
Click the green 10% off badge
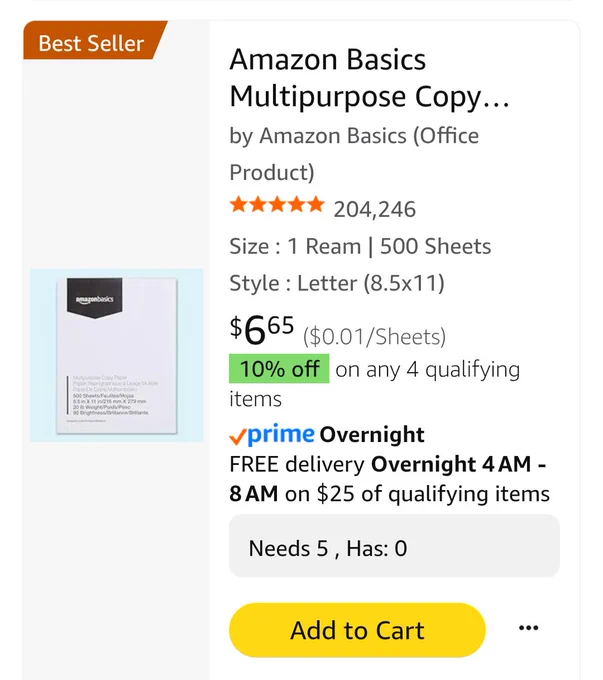pos(279,369)
